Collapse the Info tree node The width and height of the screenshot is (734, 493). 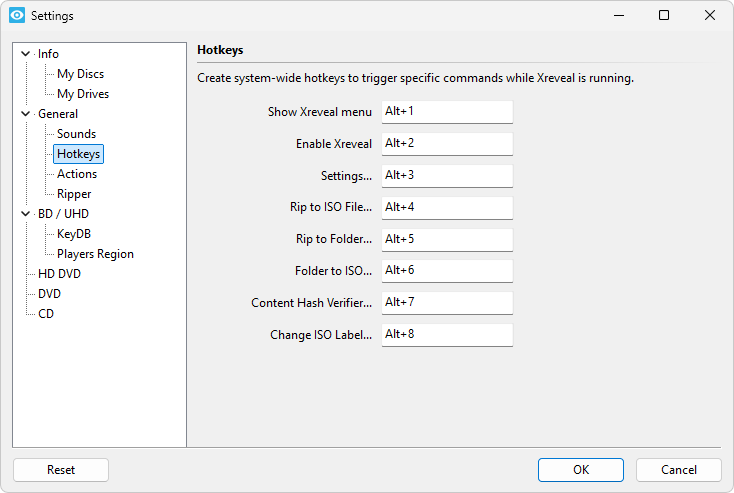[25, 54]
